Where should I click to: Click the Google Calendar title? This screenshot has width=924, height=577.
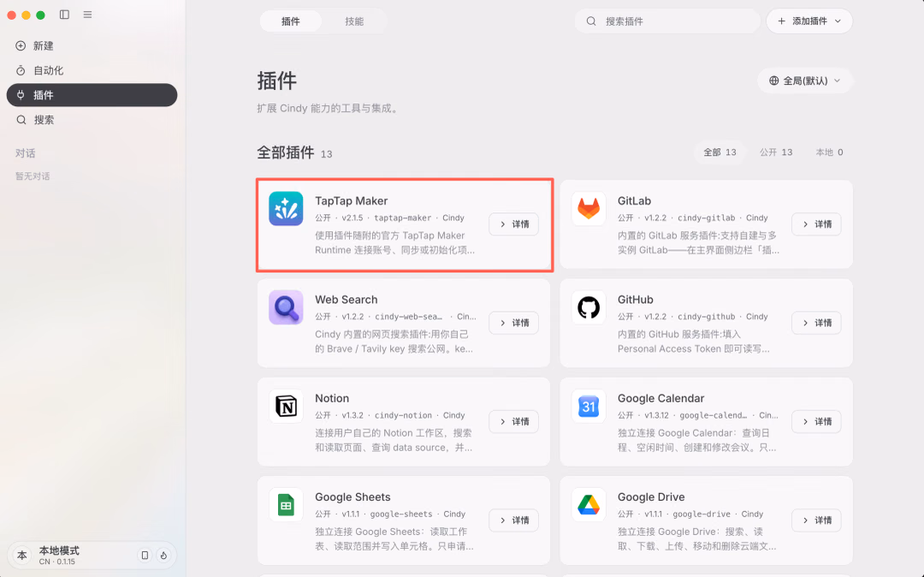[660, 398]
